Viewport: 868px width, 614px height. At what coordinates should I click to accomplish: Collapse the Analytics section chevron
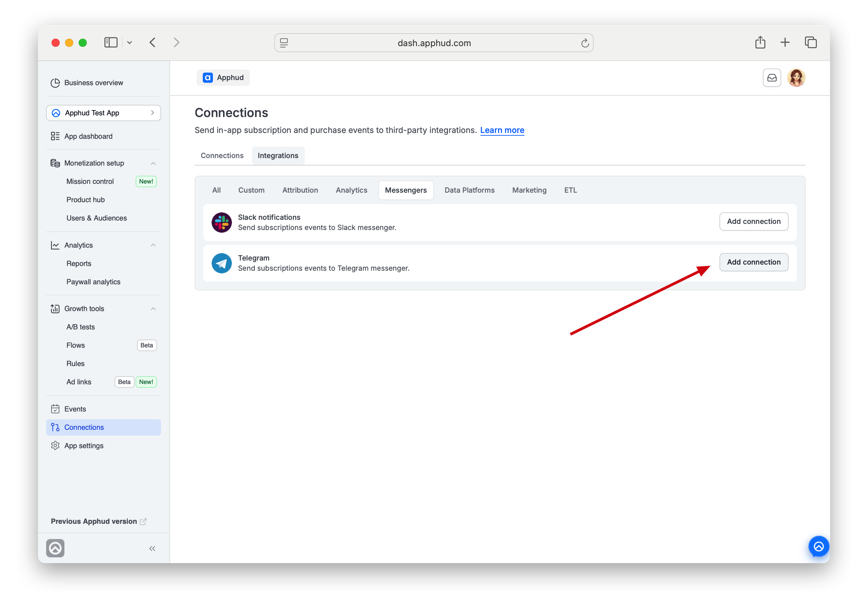[153, 245]
